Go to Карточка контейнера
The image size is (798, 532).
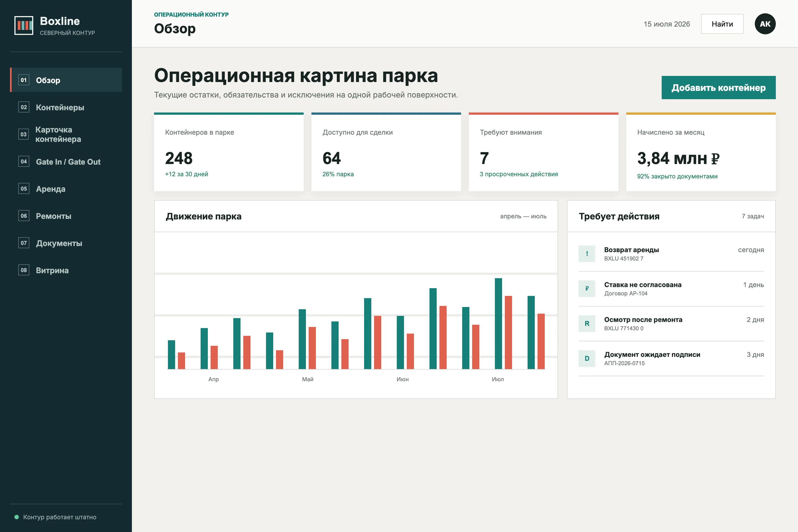66,134
